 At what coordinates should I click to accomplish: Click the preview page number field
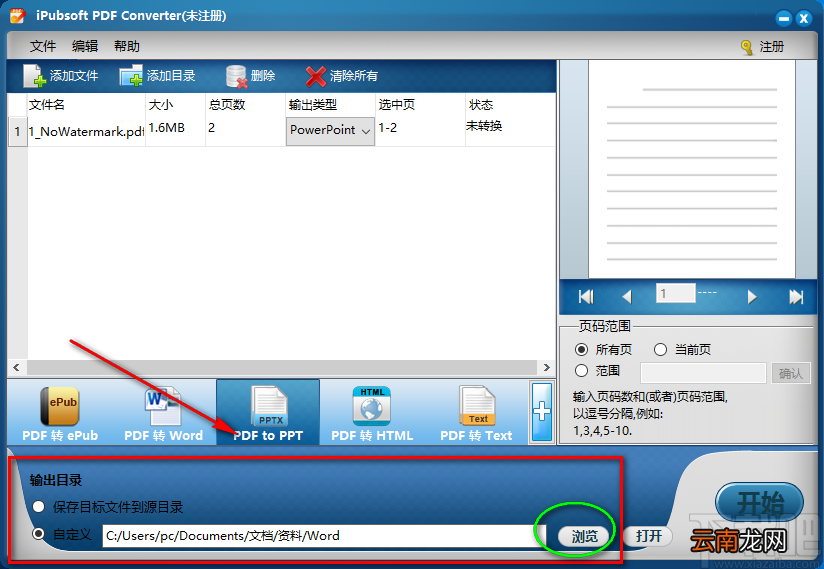click(x=675, y=293)
